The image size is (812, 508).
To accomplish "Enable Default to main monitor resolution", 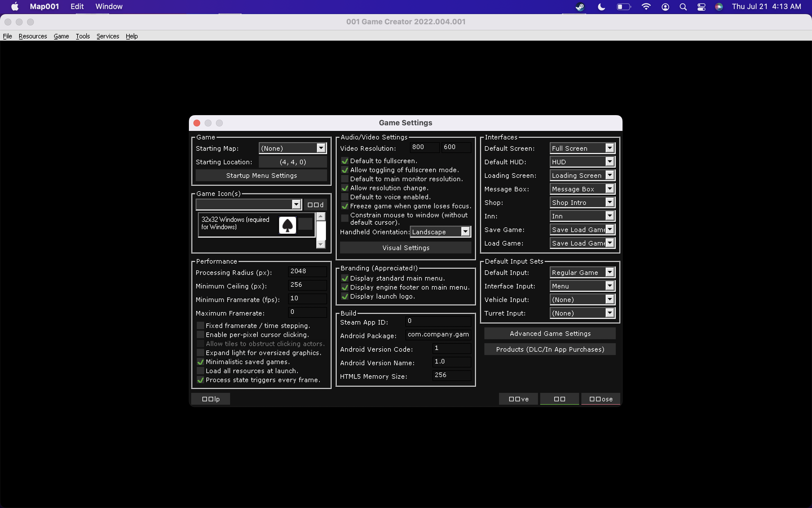I will click(344, 179).
